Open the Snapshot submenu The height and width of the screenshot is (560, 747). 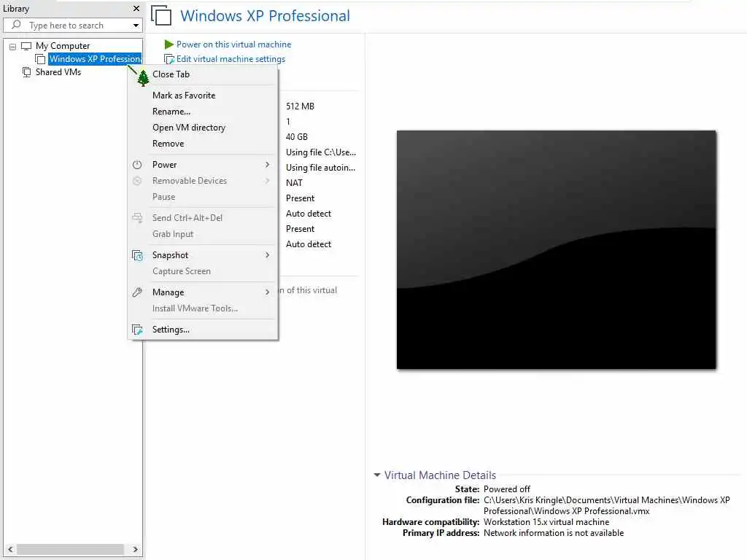[203, 255]
